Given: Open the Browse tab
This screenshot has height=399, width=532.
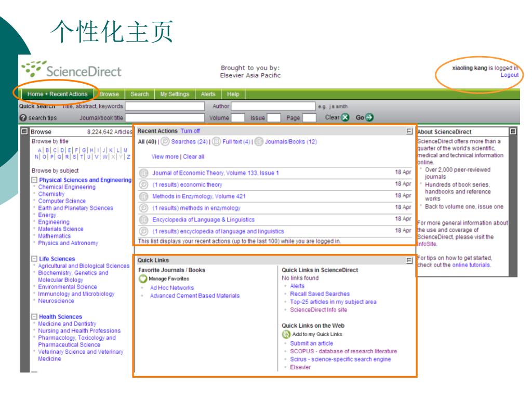Looking at the screenshot, I should (x=109, y=94).
